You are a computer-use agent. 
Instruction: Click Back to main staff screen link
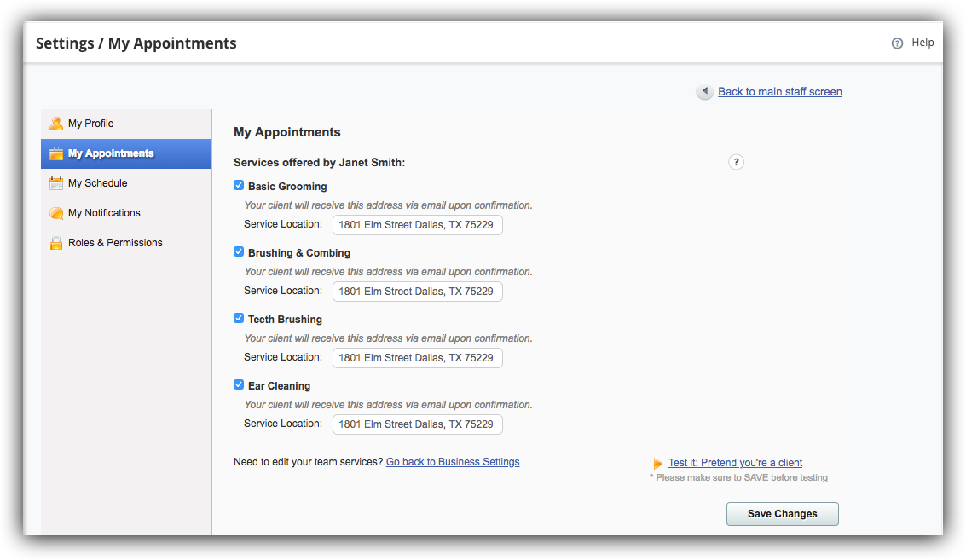click(780, 92)
